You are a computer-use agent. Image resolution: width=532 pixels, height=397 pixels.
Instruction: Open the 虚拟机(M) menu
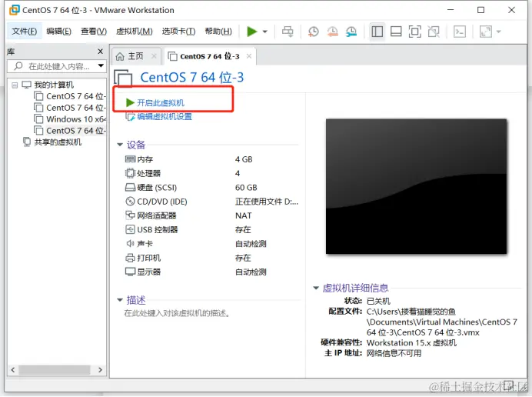(134, 32)
